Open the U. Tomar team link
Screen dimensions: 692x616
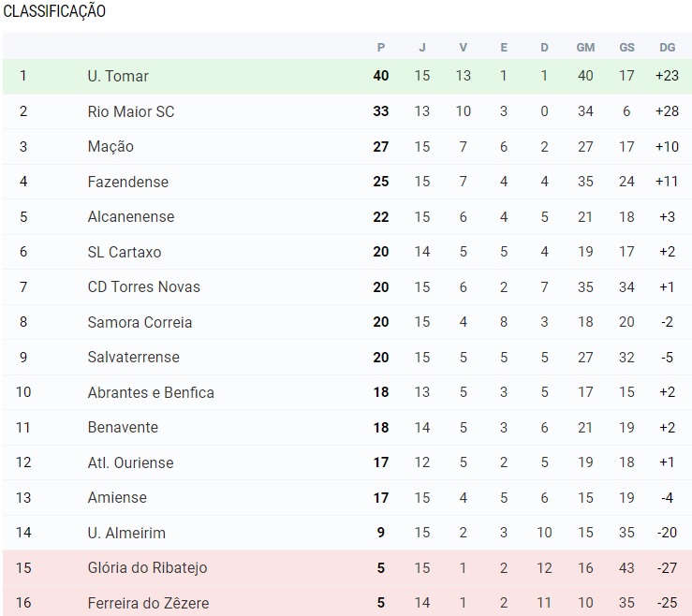click(x=118, y=76)
